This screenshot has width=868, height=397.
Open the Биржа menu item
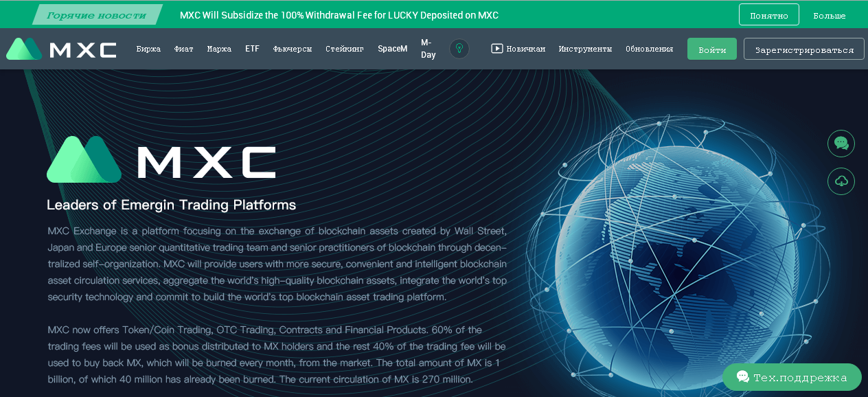(x=148, y=49)
